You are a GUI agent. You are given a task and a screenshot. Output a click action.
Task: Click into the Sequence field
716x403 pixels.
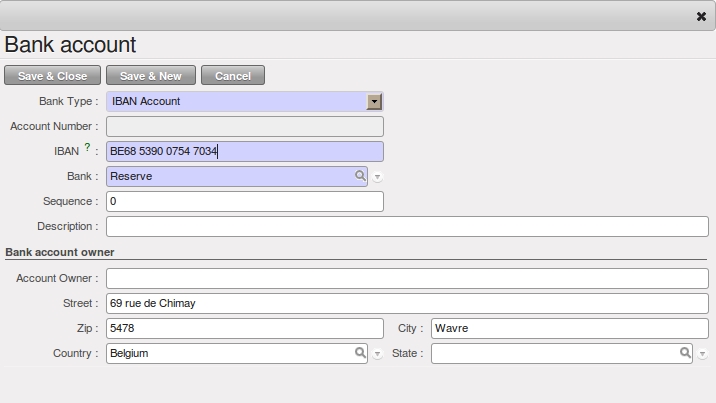coord(244,201)
